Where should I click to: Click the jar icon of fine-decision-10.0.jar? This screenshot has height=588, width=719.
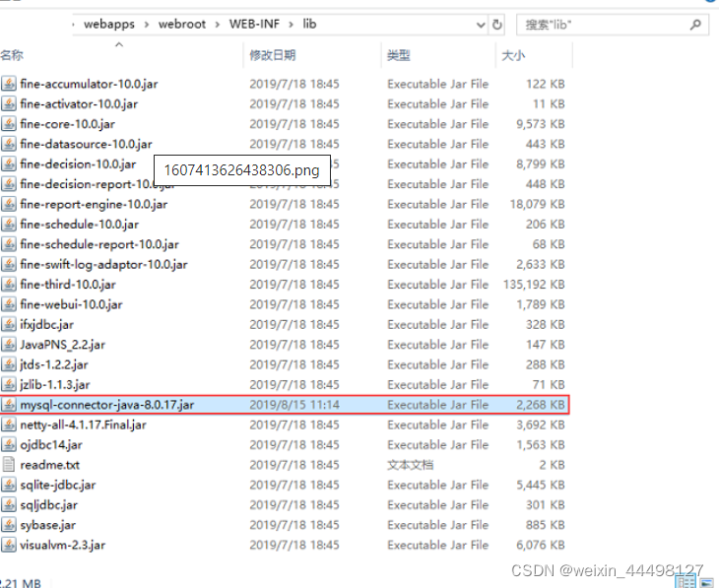(x=8, y=164)
